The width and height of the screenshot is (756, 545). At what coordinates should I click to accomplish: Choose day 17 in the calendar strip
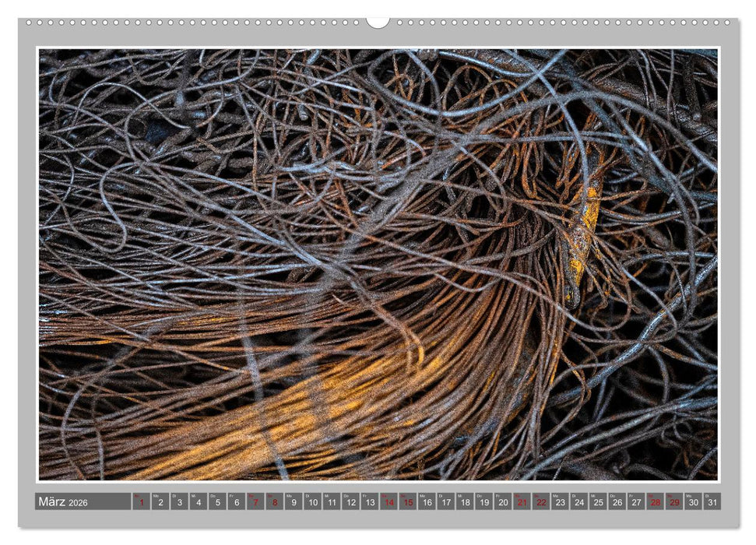click(x=445, y=502)
